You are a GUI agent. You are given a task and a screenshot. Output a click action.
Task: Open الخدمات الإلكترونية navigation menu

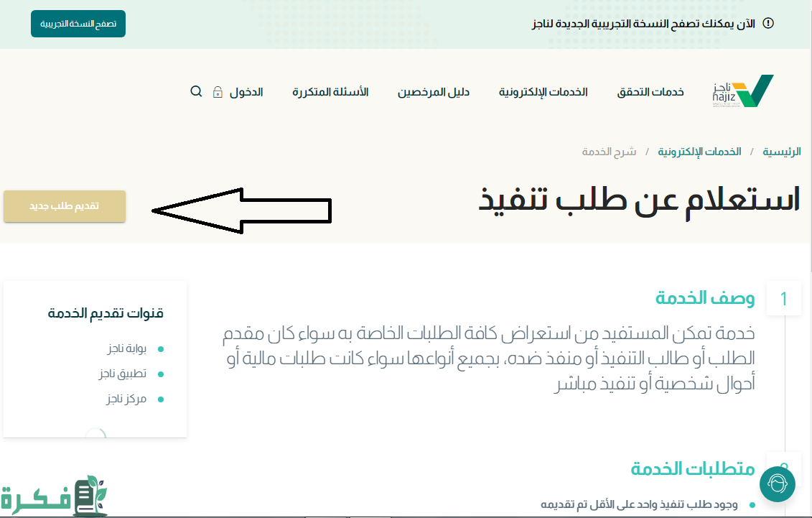point(543,92)
